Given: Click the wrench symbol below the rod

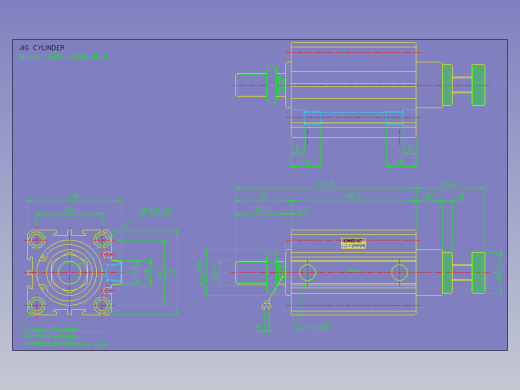Looking at the screenshot, I should point(266,305).
